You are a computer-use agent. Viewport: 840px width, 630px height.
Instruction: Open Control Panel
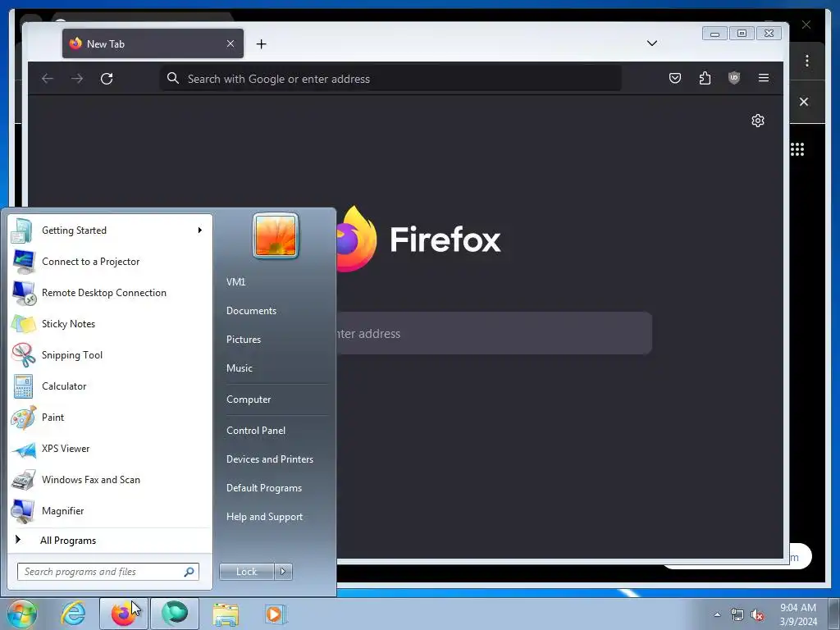click(x=256, y=431)
